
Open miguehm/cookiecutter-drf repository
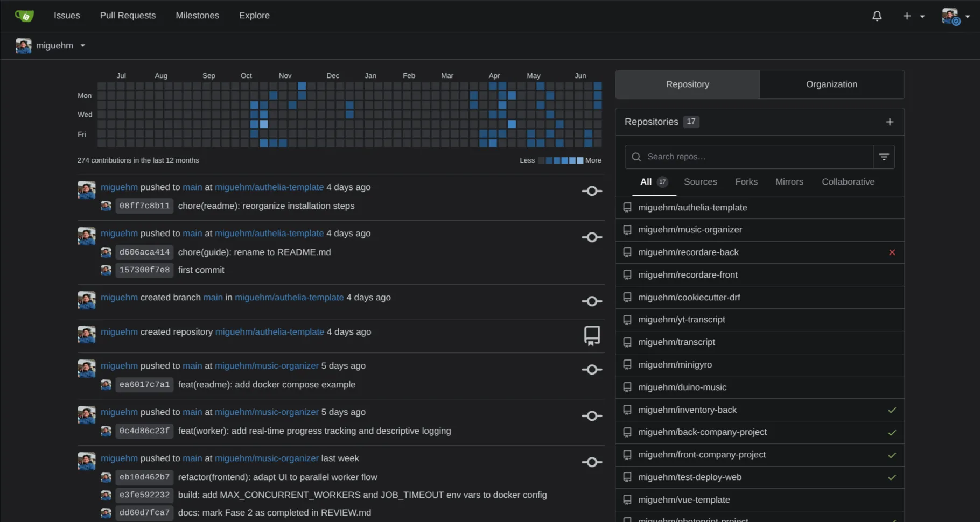pos(689,298)
